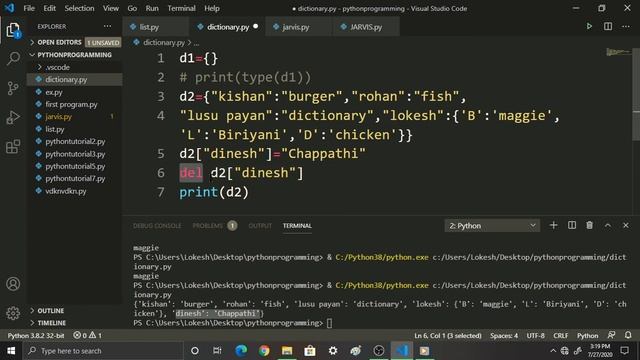
Task: Open the Help menu
Action: pyautogui.click(x=212, y=8)
